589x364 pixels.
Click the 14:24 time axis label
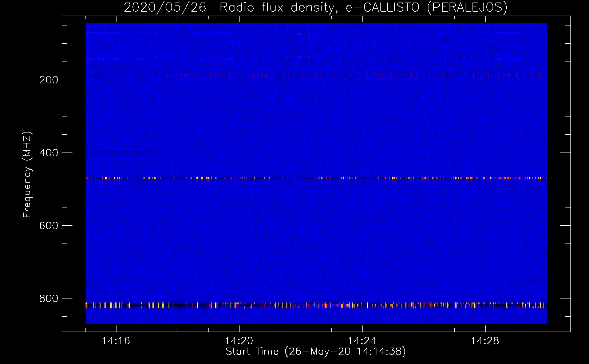point(362,341)
